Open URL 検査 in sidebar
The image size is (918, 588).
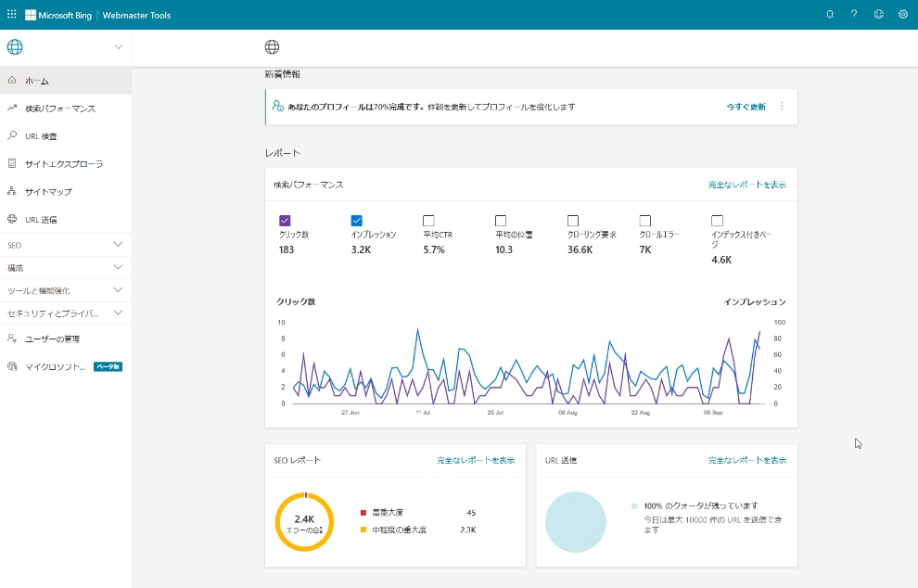tap(66, 136)
